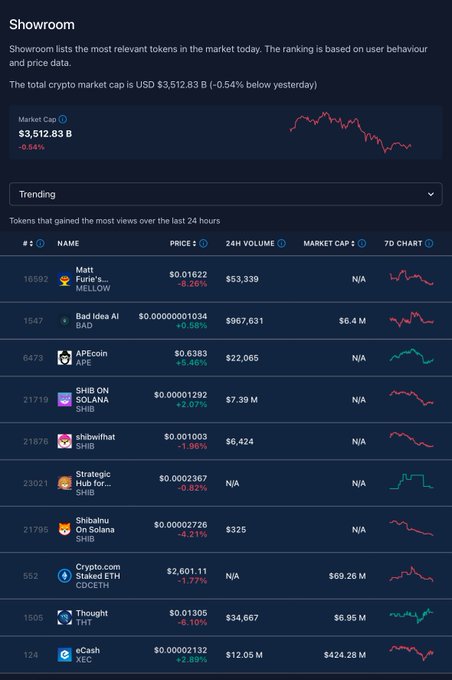
Task: Click the Crypto.com Staked ETH logo
Action: 65,576
